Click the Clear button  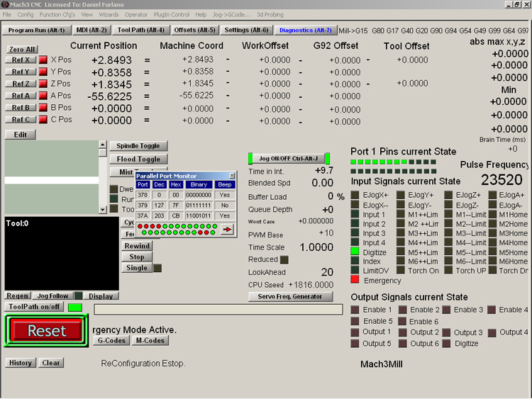(x=51, y=363)
